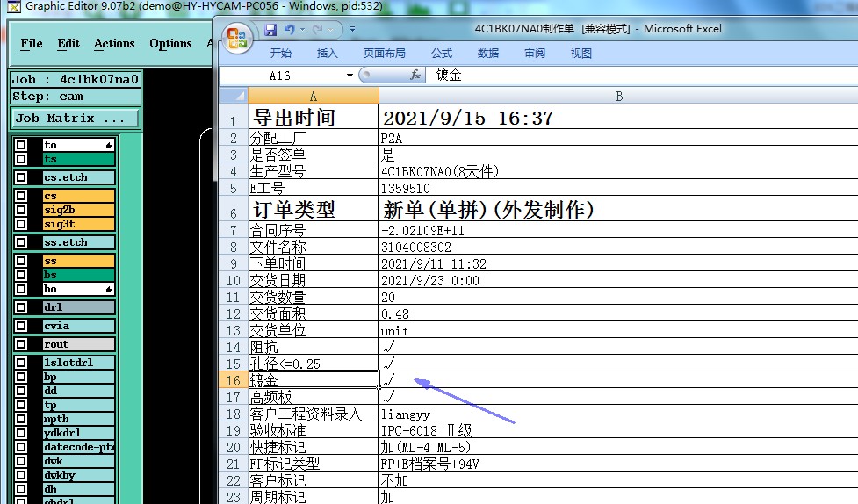The height and width of the screenshot is (504, 858).
Task: Switch to the 插入 ribbon tab
Action: click(328, 53)
